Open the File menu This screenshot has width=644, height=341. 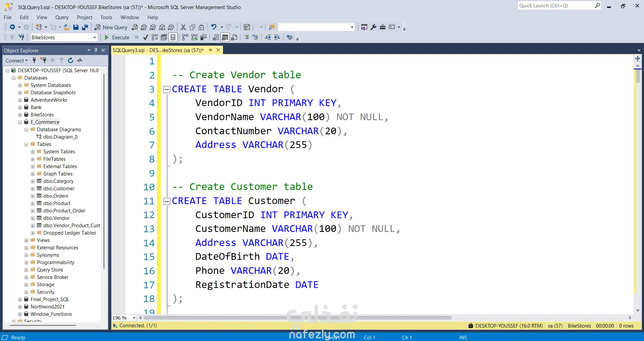7,17
